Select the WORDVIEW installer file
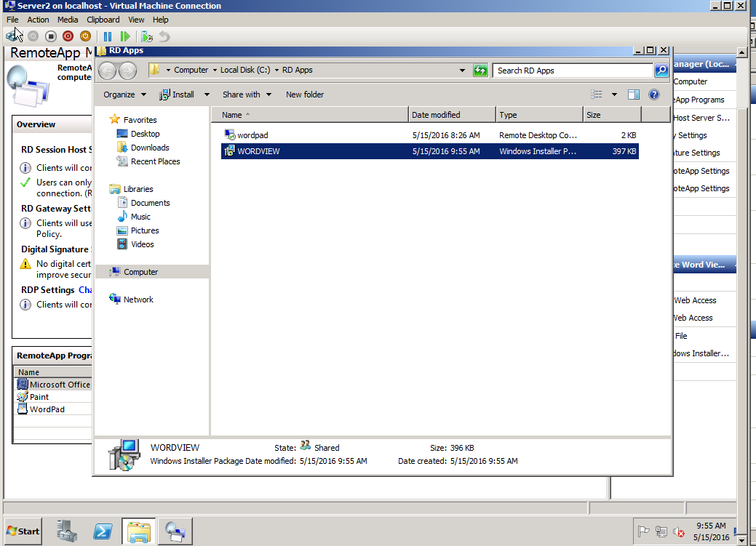This screenshot has height=546, width=756. (x=430, y=151)
